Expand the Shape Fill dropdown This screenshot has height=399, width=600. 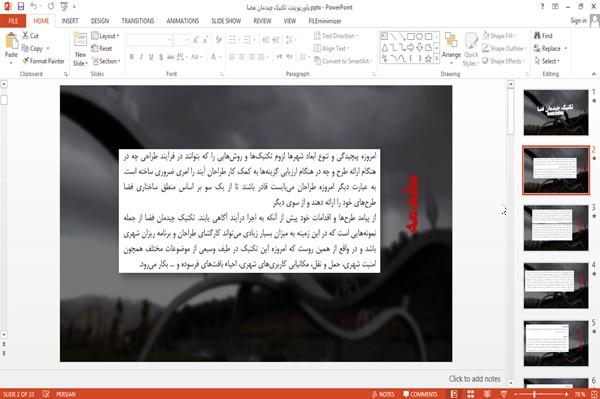pos(499,36)
